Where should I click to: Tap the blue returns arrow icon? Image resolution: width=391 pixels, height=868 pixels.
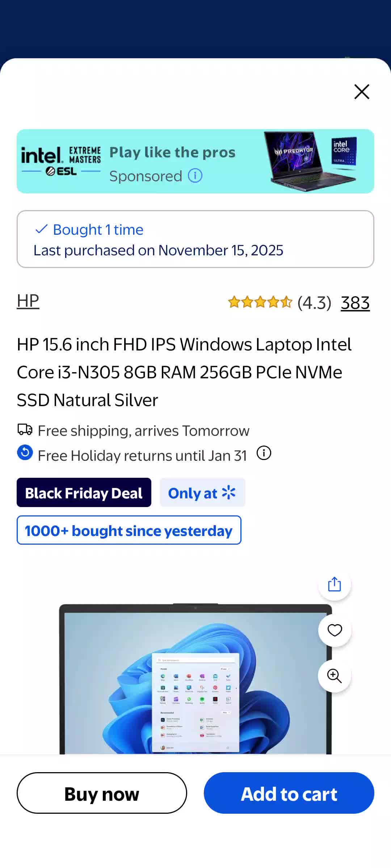(25, 452)
